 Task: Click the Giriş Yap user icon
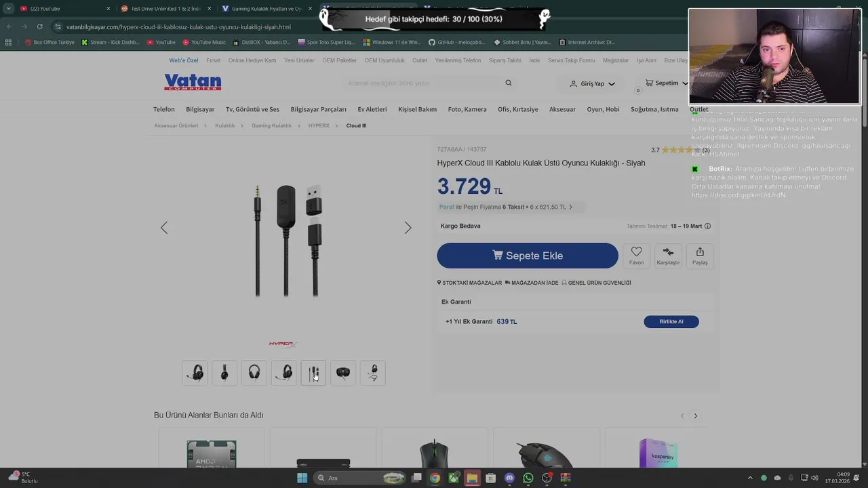click(573, 83)
